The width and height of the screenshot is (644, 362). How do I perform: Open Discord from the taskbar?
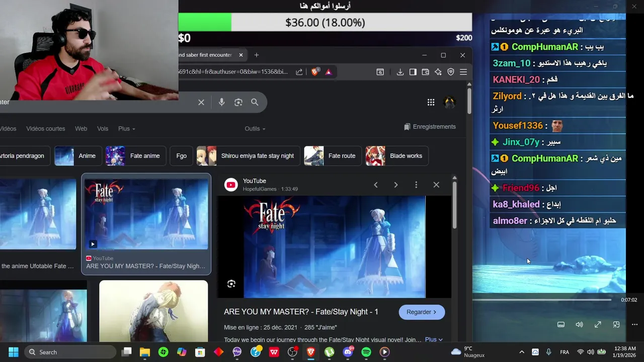pos(348,352)
